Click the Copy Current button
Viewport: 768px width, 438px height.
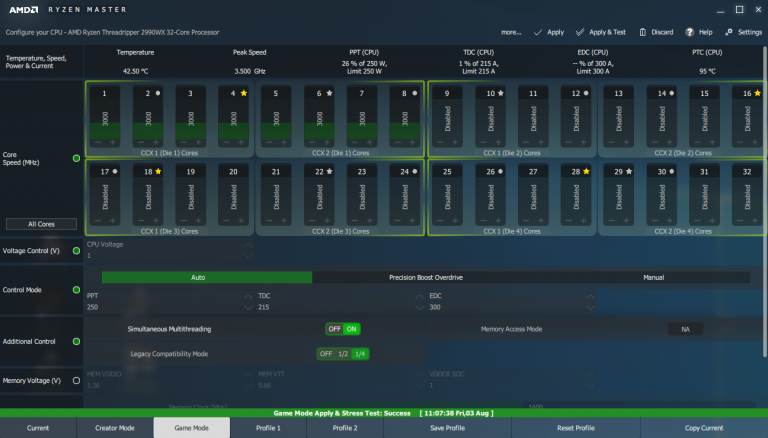point(704,428)
